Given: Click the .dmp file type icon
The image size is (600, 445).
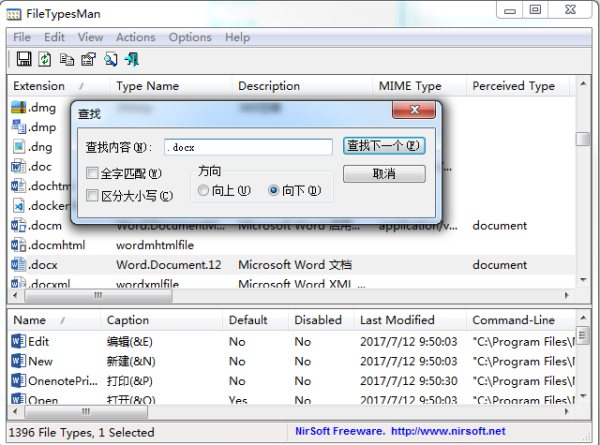Looking at the screenshot, I should 18,127.
